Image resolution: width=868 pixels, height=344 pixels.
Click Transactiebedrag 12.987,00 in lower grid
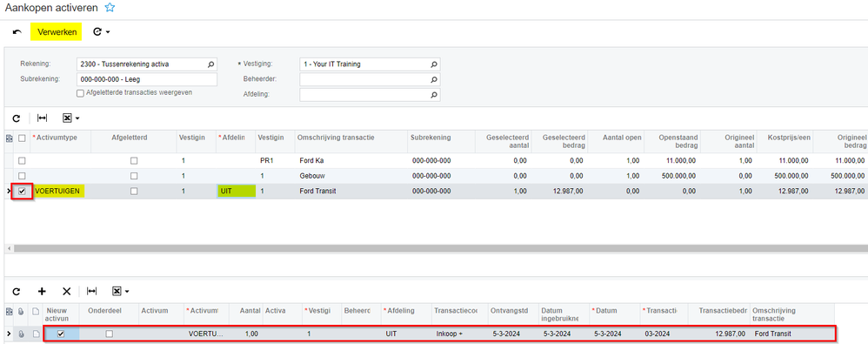719,334
